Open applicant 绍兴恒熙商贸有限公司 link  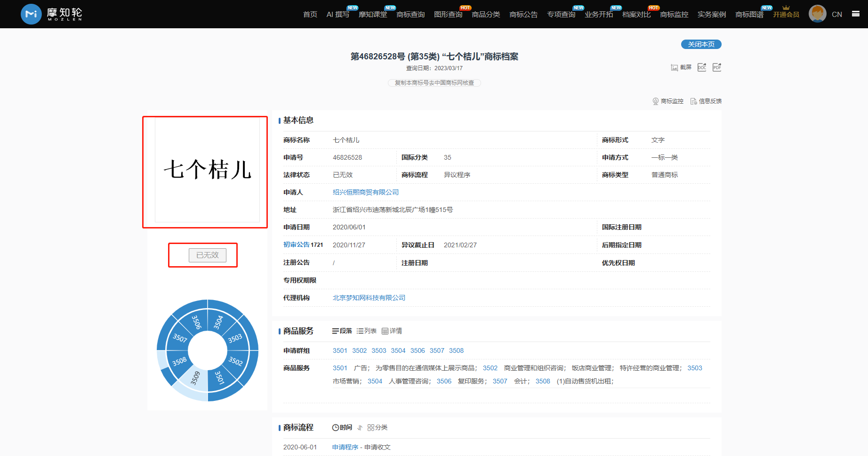click(365, 192)
